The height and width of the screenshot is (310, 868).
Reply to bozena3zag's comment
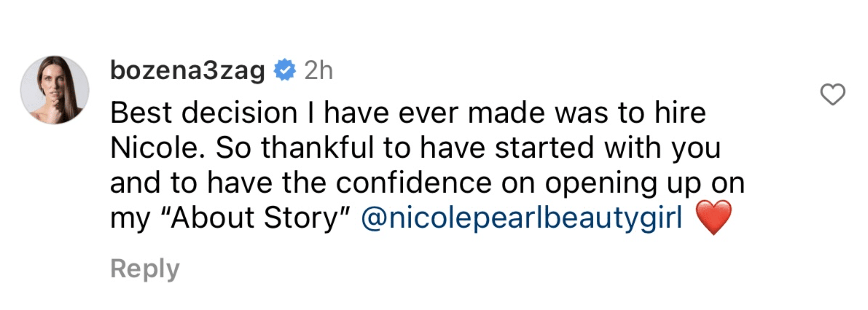(145, 268)
